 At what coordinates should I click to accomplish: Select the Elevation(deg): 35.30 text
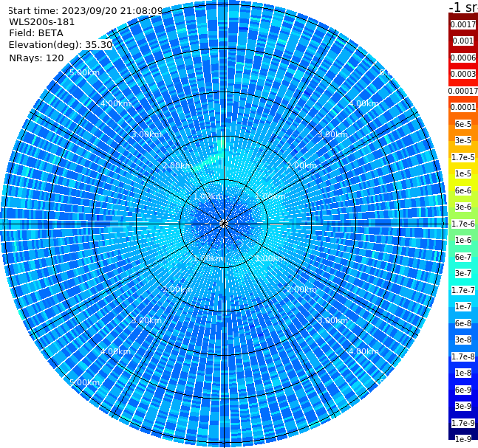pyautogui.click(x=61, y=45)
